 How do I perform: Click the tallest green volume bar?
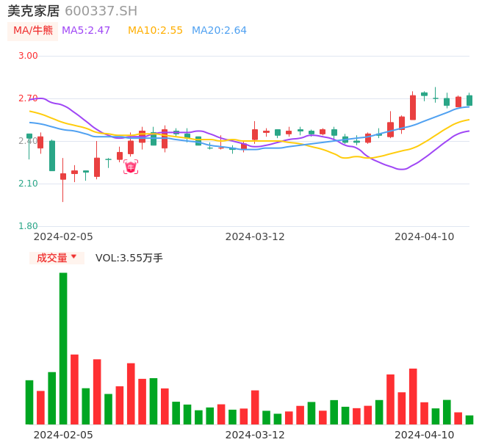pos(63,348)
